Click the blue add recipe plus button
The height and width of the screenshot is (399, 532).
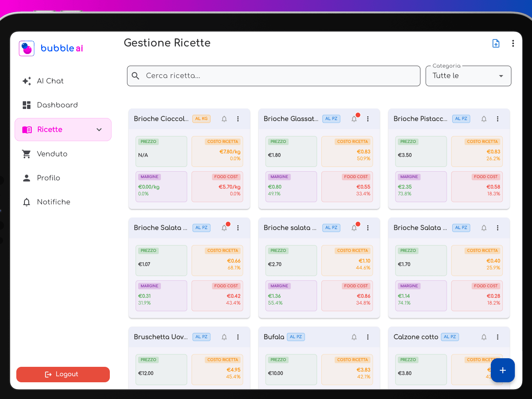pyautogui.click(x=502, y=370)
